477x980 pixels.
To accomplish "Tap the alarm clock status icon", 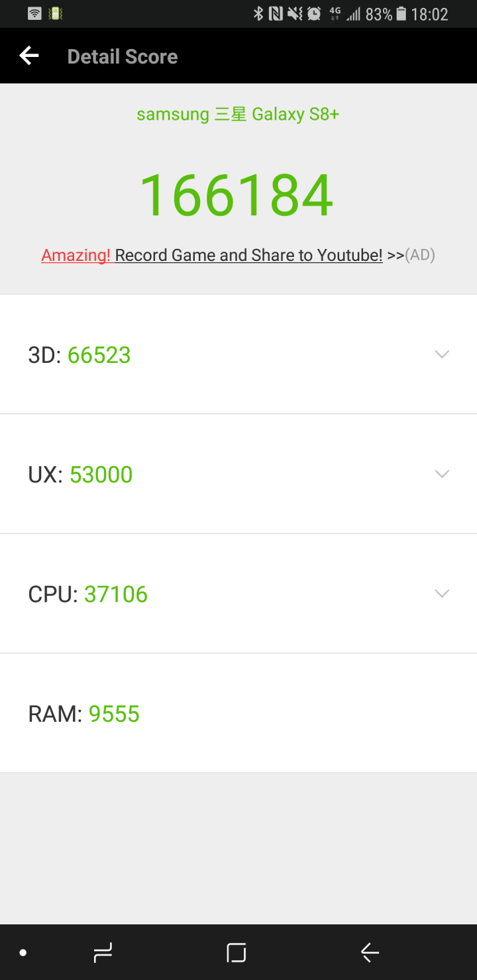I will tap(315, 14).
